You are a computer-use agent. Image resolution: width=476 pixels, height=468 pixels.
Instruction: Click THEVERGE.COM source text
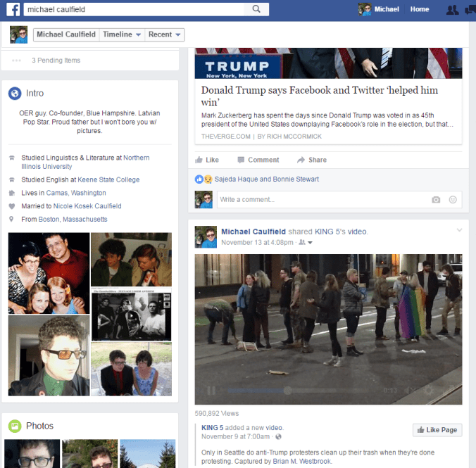click(x=226, y=137)
